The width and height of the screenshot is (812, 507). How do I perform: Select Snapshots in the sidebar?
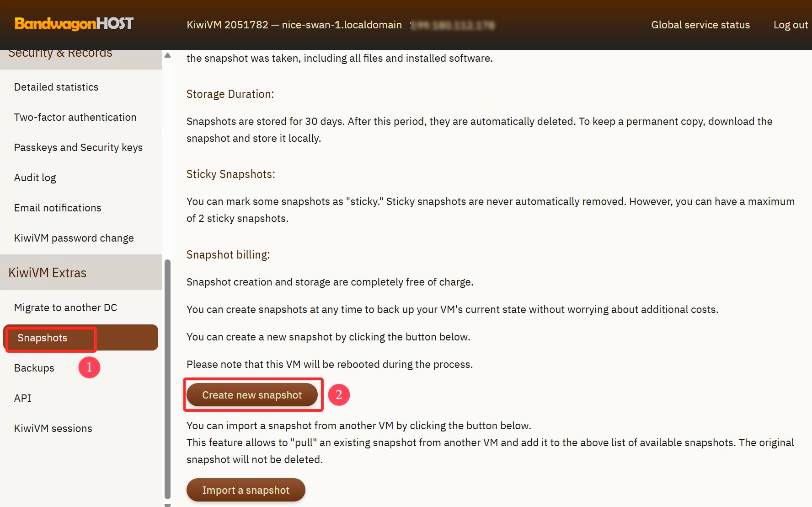pyautogui.click(x=43, y=338)
